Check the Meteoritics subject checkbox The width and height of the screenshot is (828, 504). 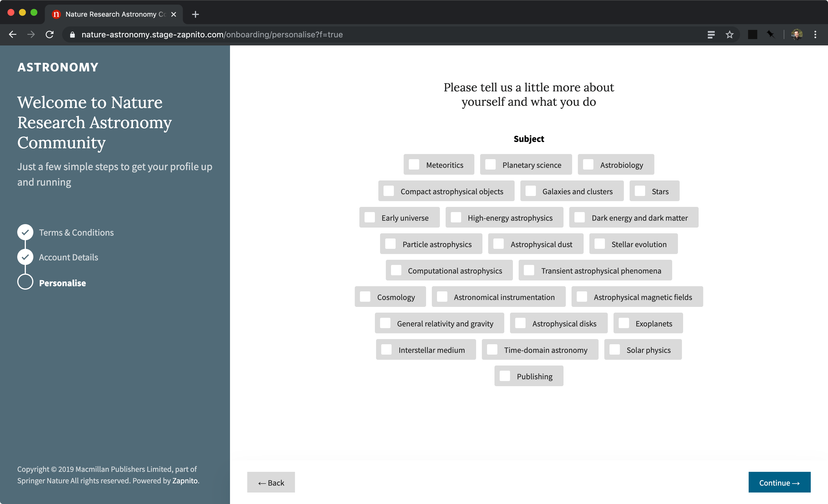pos(414,165)
